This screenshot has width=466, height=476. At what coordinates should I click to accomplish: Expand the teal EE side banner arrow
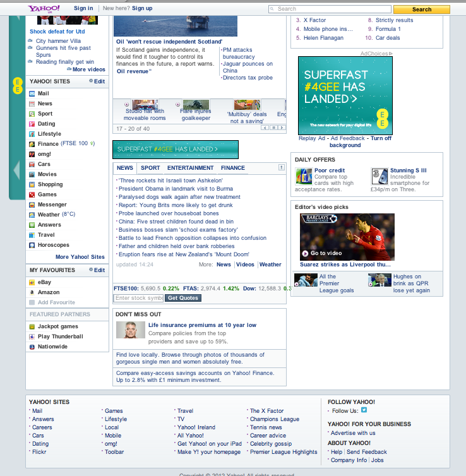[x=16, y=170]
